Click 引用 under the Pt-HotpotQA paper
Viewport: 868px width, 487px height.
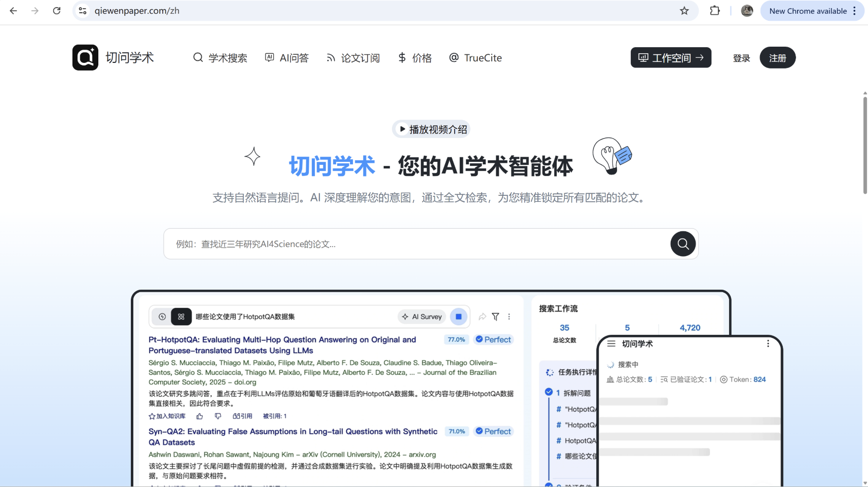tap(242, 416)
